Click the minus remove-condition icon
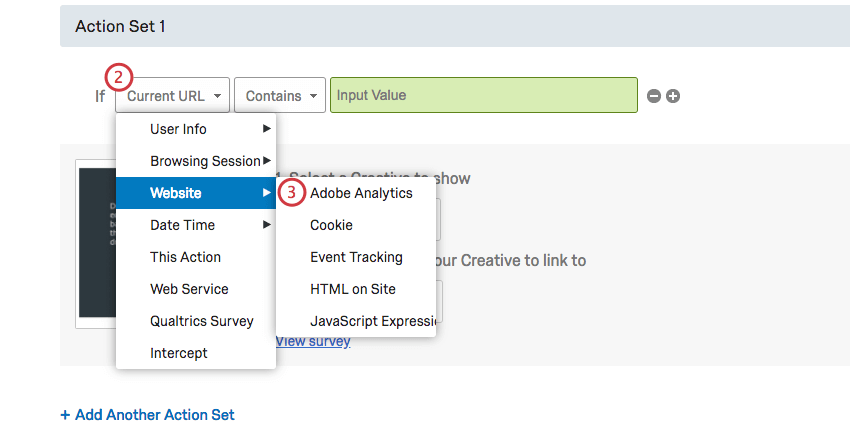Screen dimensions: 850x425 (x=654, y=96)
